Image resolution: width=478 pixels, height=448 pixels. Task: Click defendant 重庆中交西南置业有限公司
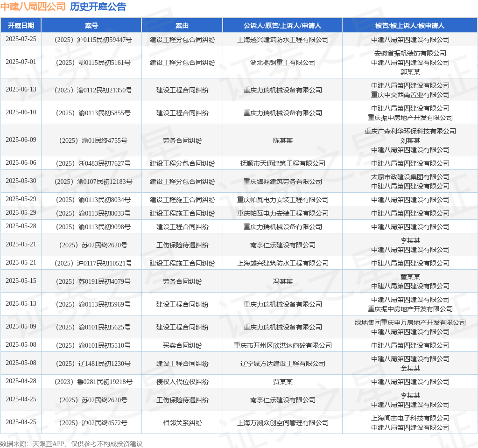pos(410,95)
